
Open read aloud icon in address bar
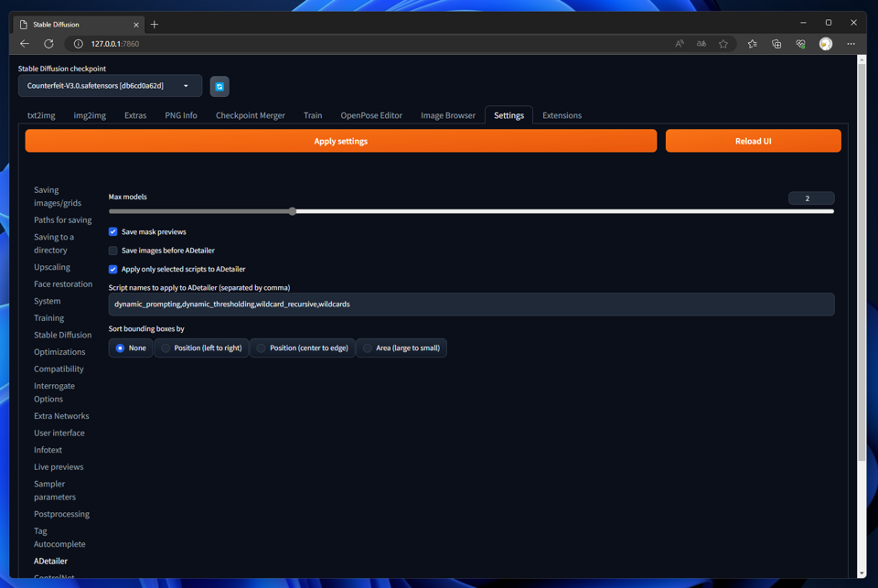[680, 44]
